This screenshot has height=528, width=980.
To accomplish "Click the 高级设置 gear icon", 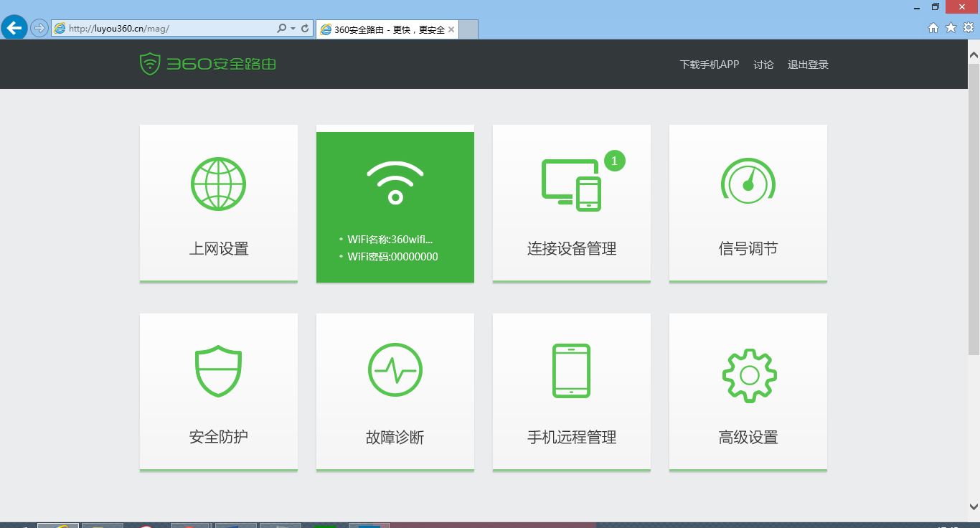I will pyautogui.click(x=749, y=375).
